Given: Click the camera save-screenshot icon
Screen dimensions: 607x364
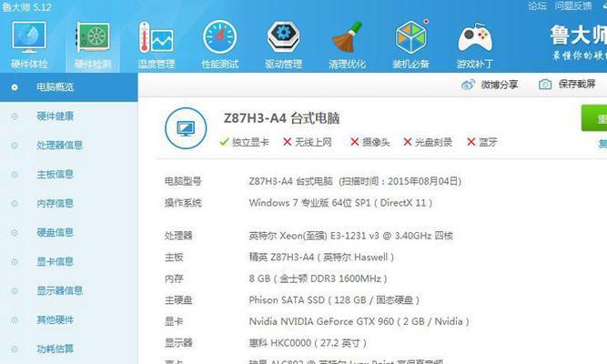Looking at the screenshot, I should tap(545, 84).
